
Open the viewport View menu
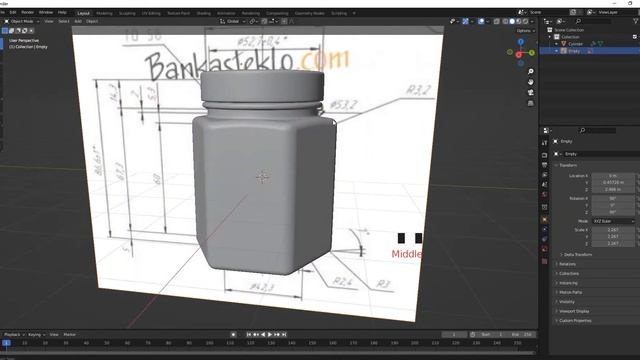pyautogui.click(x=49, y=21)
